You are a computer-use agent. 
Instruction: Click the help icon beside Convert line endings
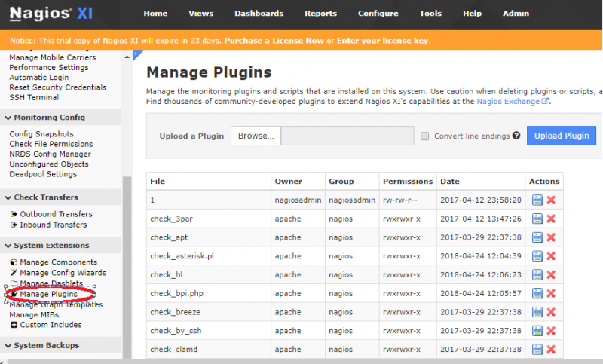pyautogui.click(x=516, y=136)
